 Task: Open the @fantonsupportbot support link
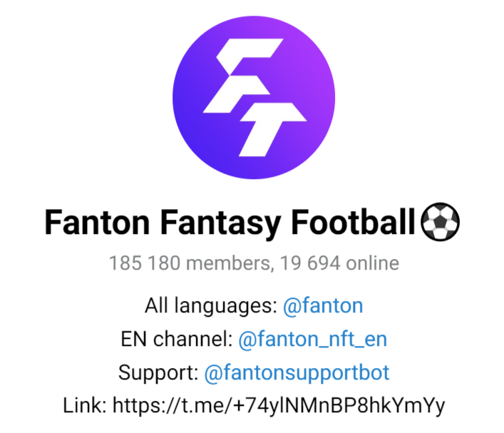click(x=297, y=373)
